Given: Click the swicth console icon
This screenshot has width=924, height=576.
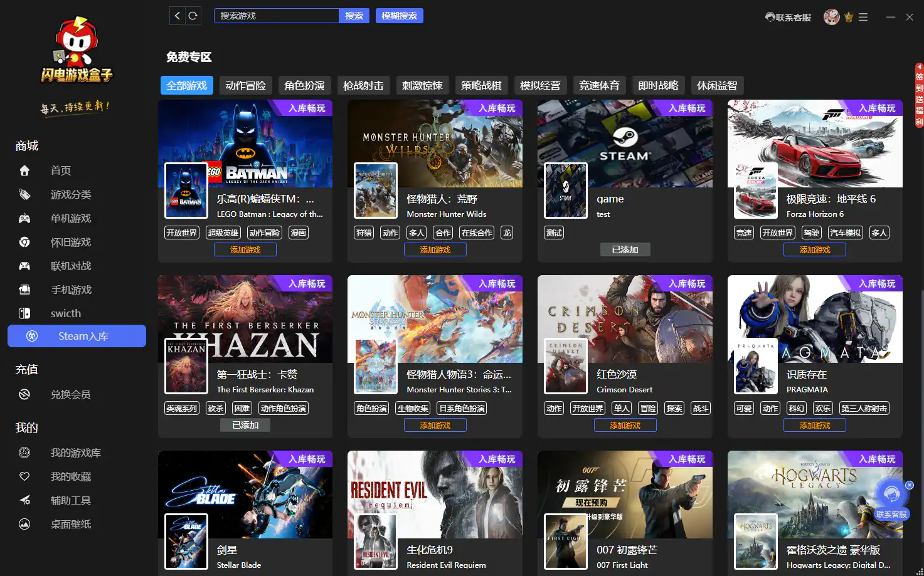Looking at the screenshot, I should click(24, 313).
